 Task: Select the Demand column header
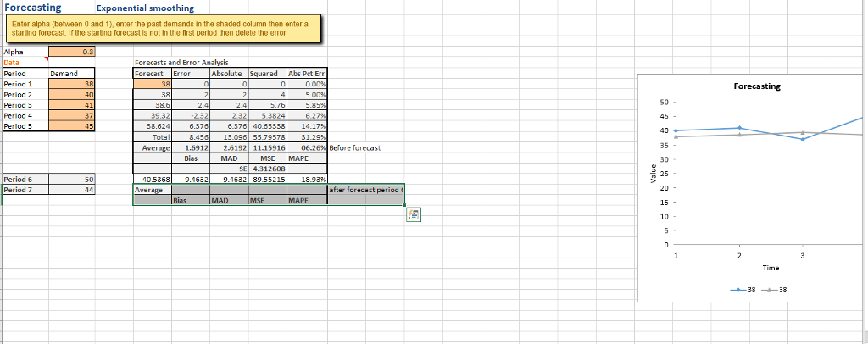coord(72,73)
